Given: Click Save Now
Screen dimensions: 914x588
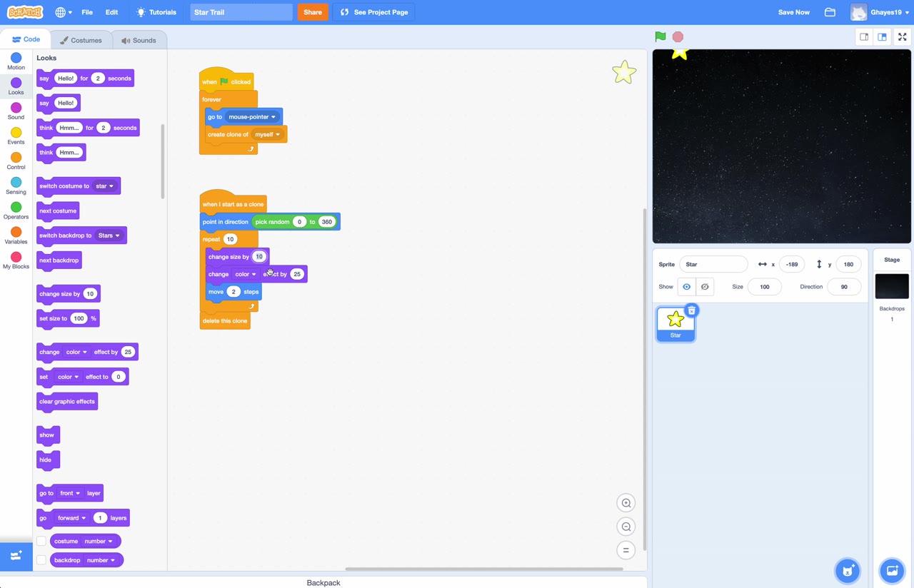Looking at the screenshot, I should click(794, 11).
